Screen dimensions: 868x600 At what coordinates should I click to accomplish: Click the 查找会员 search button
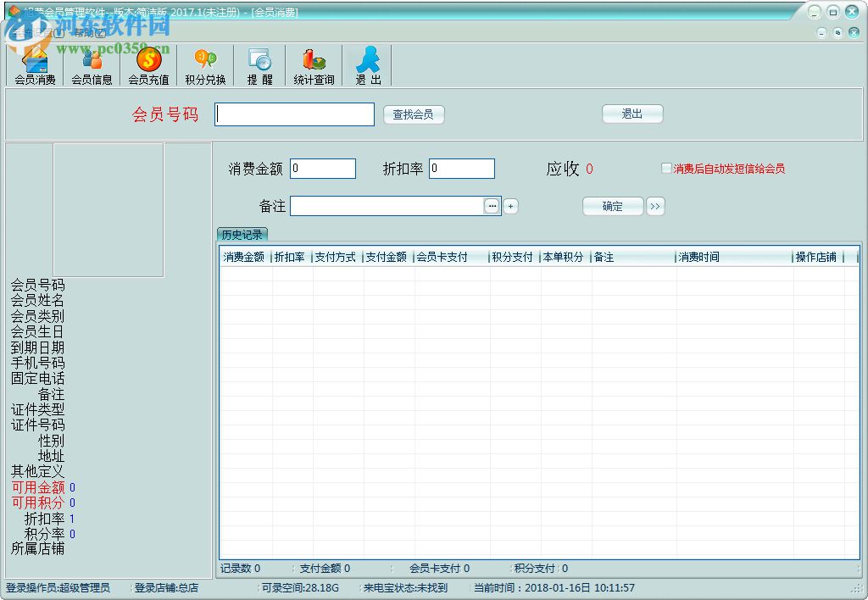pyautogui.click(x=414, y=114)
